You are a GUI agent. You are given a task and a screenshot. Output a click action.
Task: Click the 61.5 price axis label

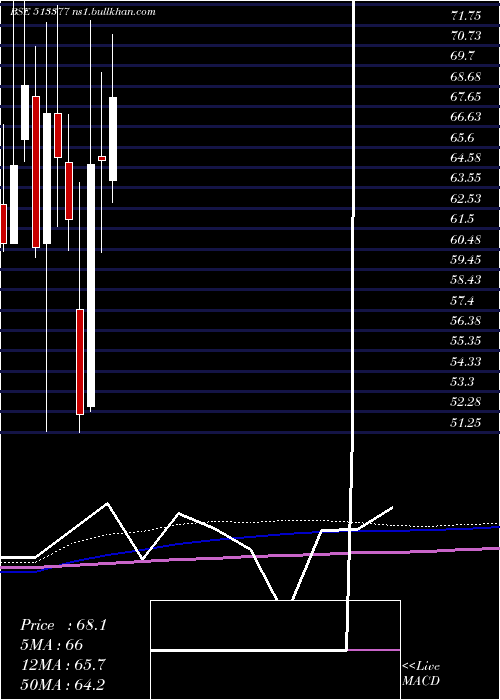click(463, 219)
